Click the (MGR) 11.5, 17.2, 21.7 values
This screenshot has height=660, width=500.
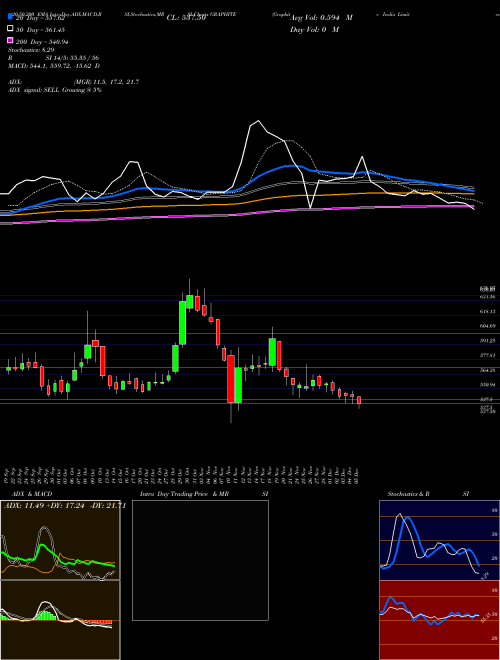[x=106, y=82]
